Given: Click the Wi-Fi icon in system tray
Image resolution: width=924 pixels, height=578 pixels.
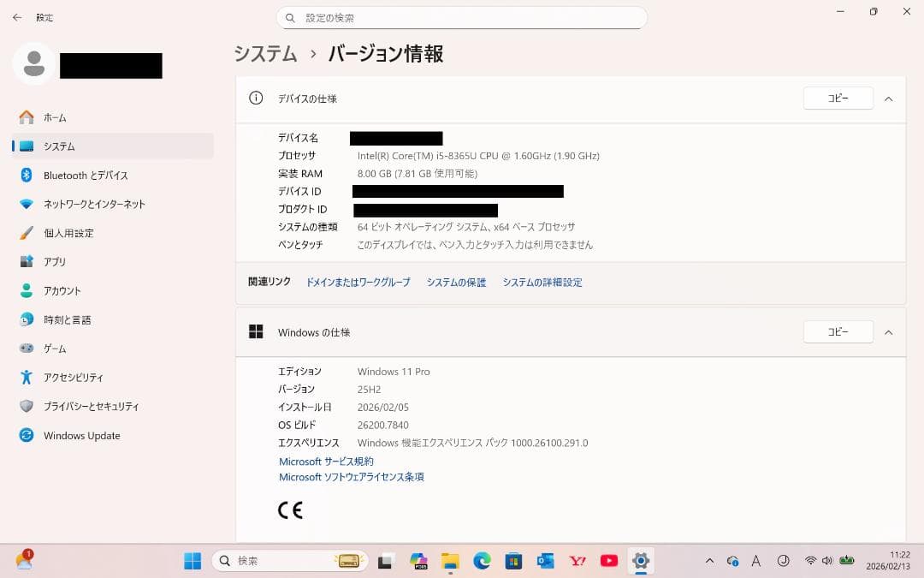Looking at the screenshot, I should click(810, 561).
